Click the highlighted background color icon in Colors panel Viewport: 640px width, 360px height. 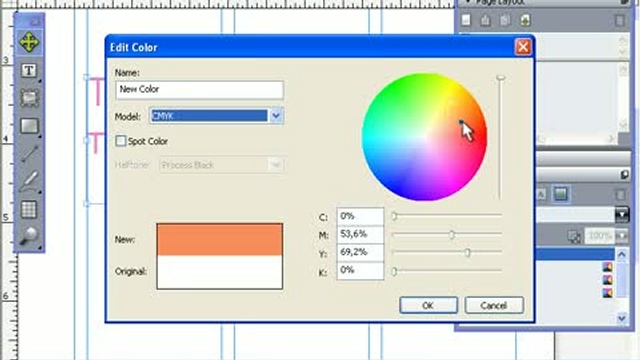point(560,193)
